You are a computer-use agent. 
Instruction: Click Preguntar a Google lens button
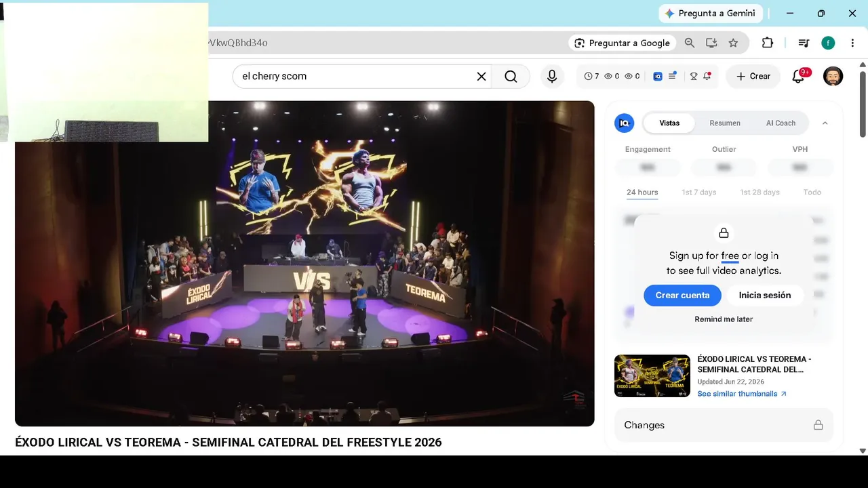coord(623,43)
